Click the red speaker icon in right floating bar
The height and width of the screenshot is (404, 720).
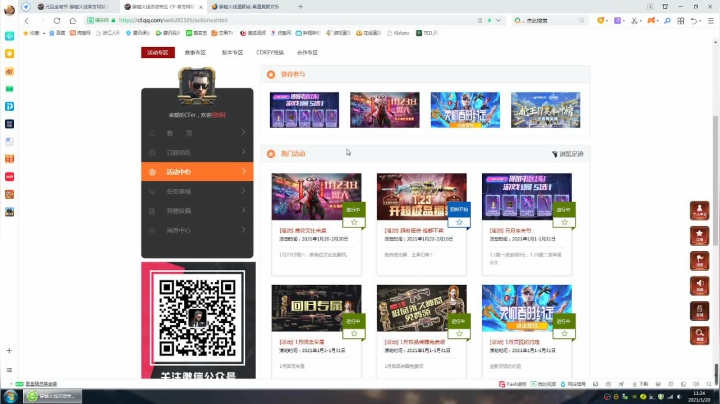[699, 286]
